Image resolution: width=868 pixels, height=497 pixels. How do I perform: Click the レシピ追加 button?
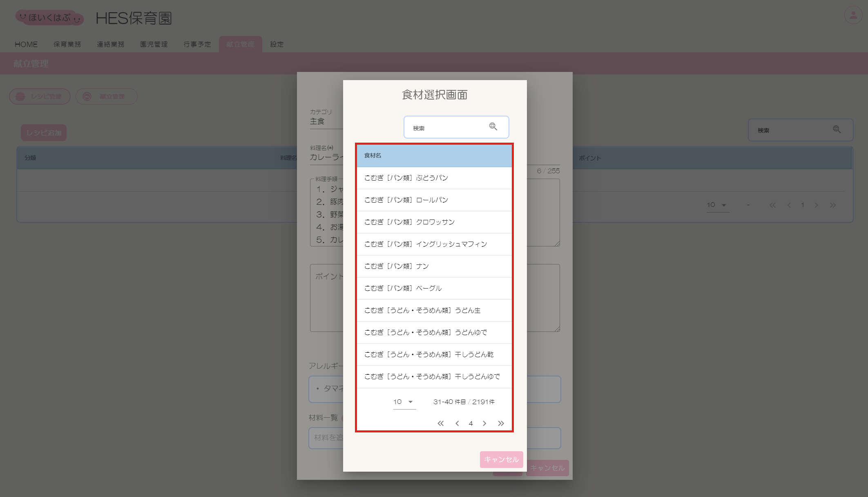click(x=44, y=133)
